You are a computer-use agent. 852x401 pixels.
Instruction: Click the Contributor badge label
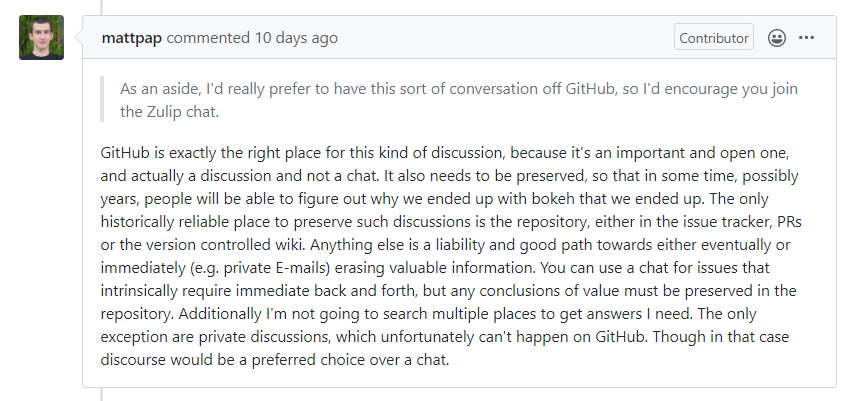[713, 38]
